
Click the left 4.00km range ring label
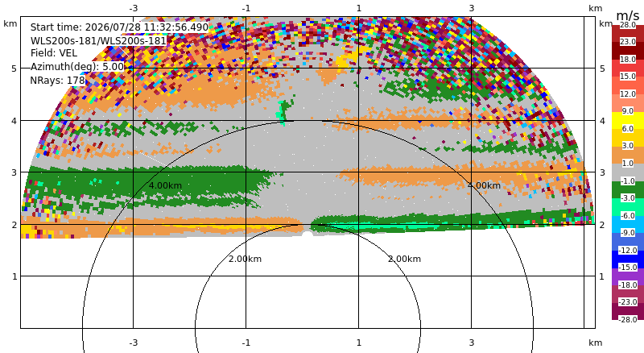[165, 185]
